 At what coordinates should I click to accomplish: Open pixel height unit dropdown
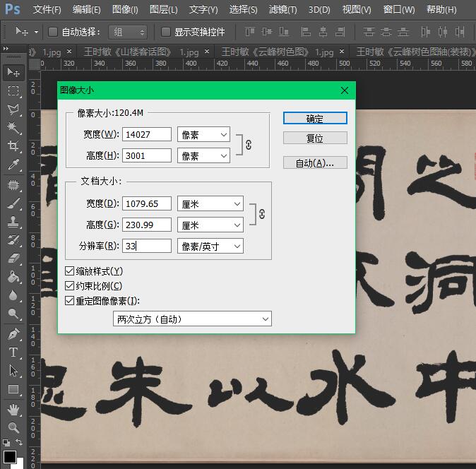tap(203, 155)
